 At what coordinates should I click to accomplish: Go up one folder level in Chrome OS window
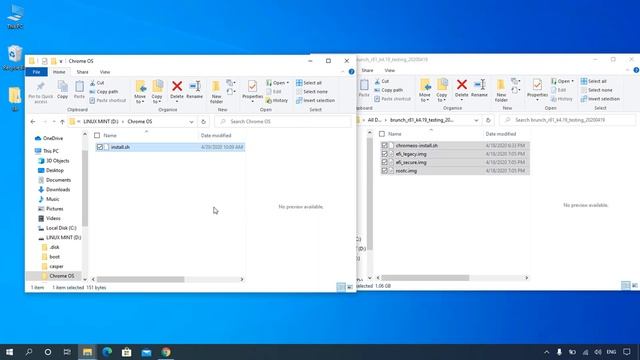point(62,122)
